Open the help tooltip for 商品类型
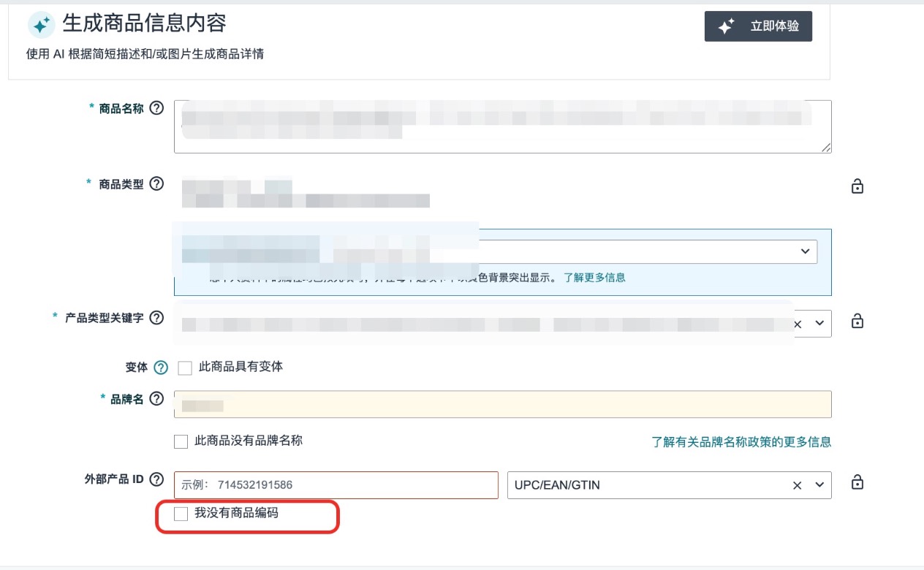The height and width of the screenshot is (570, 924). click(x=156, y=184)
